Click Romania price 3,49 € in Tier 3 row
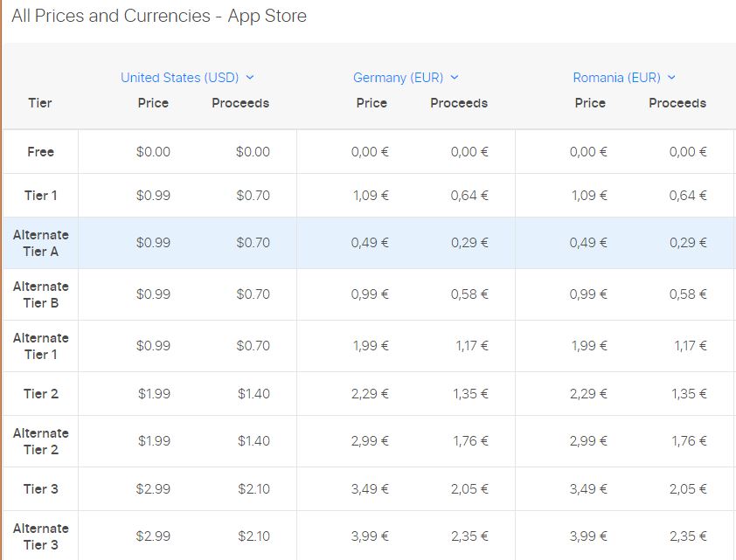This screenshot has width=736, height=560. click(588, 489)
